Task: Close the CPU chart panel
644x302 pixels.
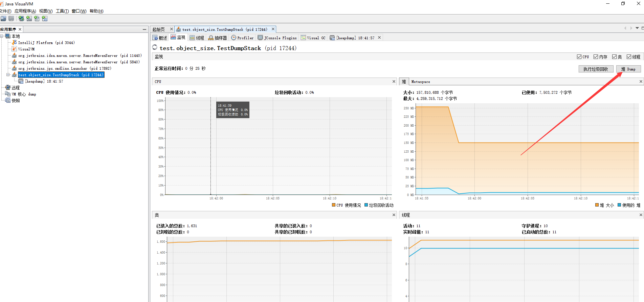Action: 394,82
